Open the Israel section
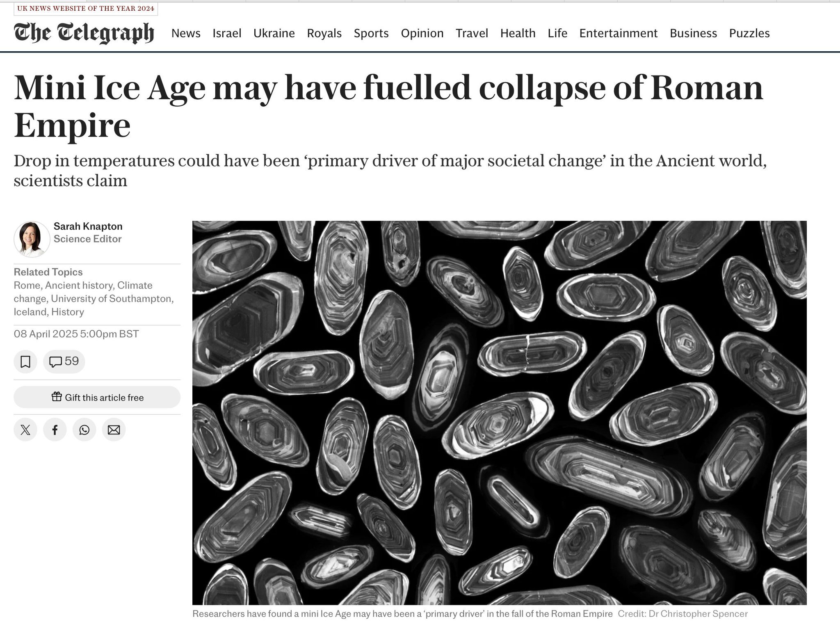840x622 pixels. (227, 33)
